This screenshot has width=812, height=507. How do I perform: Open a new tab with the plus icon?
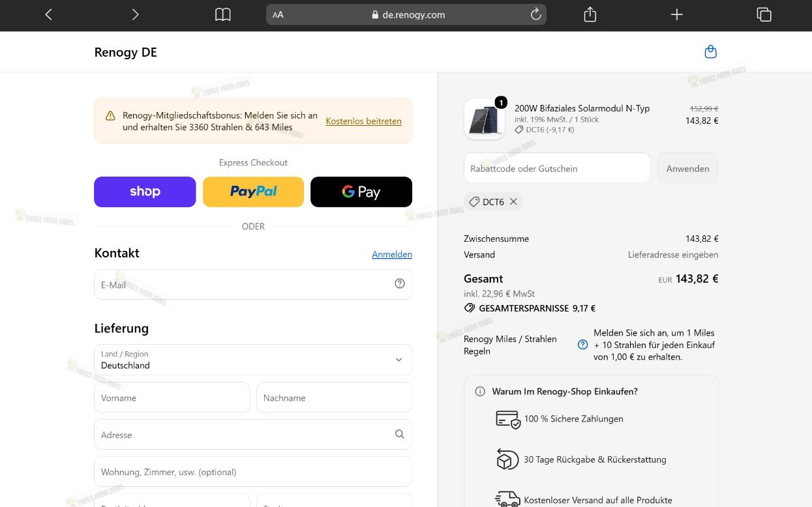(677, 14)
